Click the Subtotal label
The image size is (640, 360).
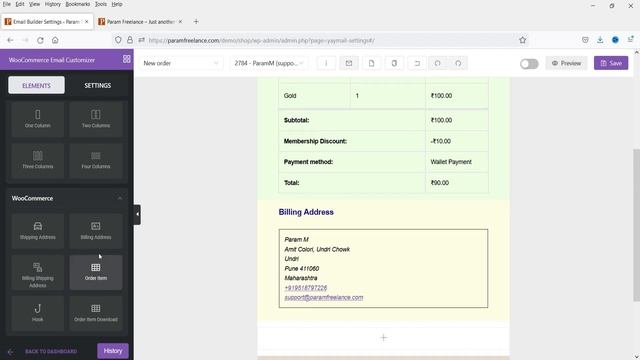pyautogui.click(x=296, y=120)
